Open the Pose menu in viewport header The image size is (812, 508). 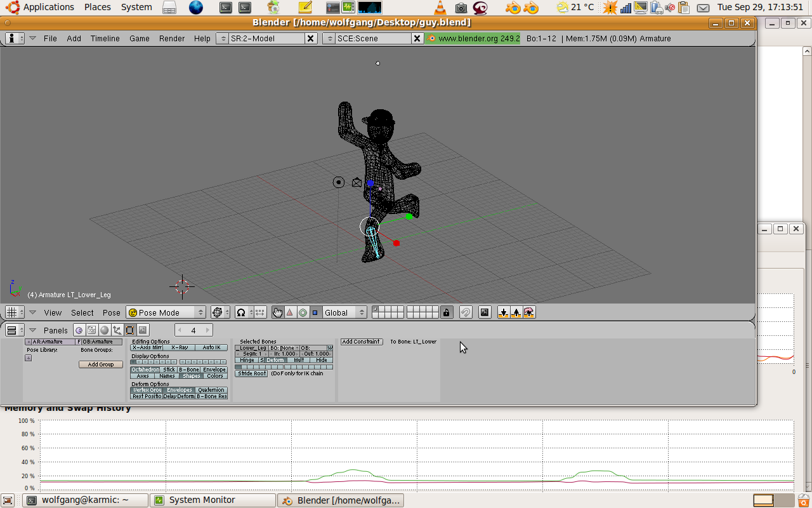point(112,312)
